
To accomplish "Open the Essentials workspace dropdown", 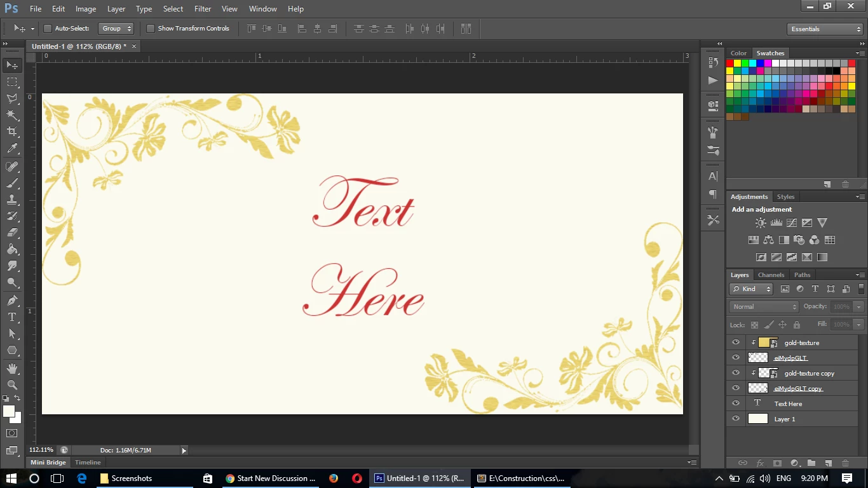I will (824, 29).
